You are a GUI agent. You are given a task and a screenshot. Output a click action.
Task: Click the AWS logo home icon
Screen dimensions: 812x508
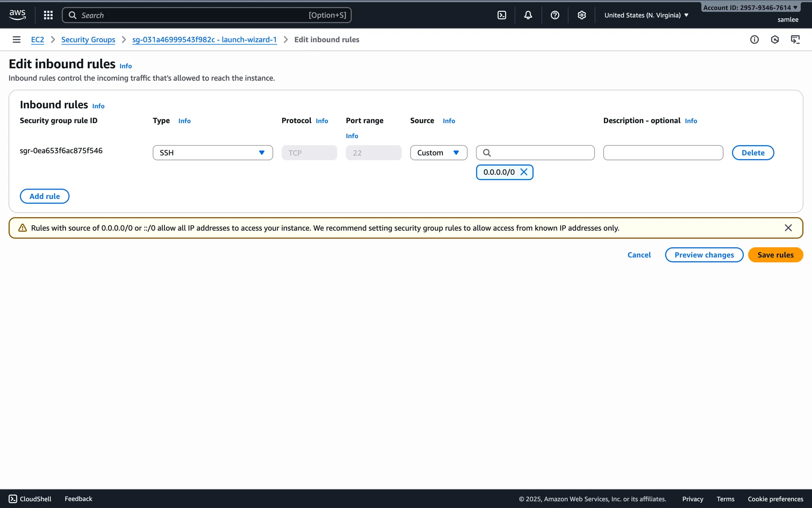coord(17,15)
